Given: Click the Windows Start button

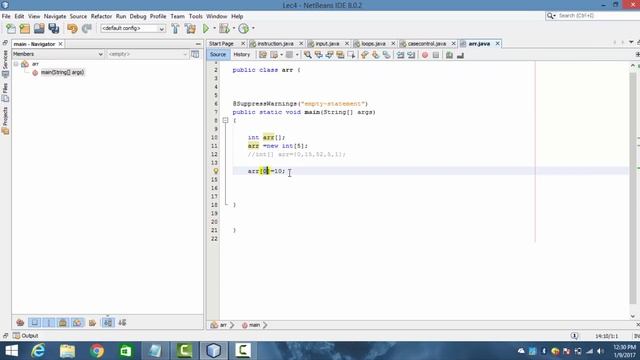Looking at the screenshot, I should 11,351.
